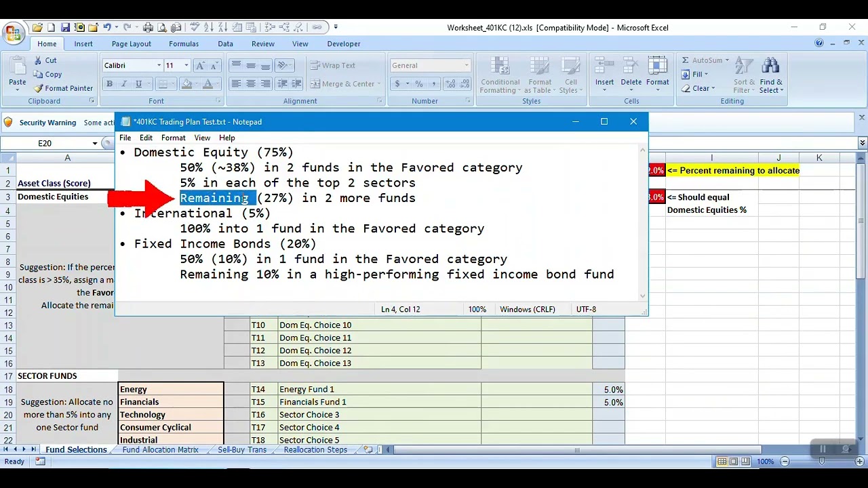Click the Quick Print printer icon
The width and height of the screenshot is (868, 488).
coord(149,28)
